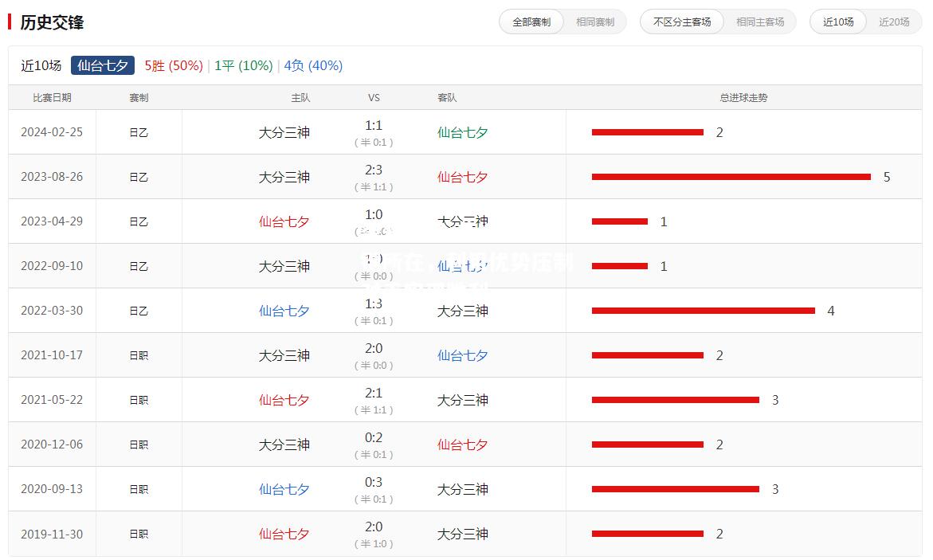Open home team 仙台七夕 in 2023-04-29 row

(284, 221)
